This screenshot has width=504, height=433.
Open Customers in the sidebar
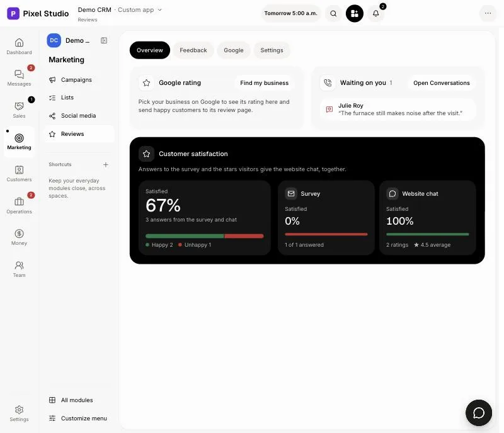19,174
